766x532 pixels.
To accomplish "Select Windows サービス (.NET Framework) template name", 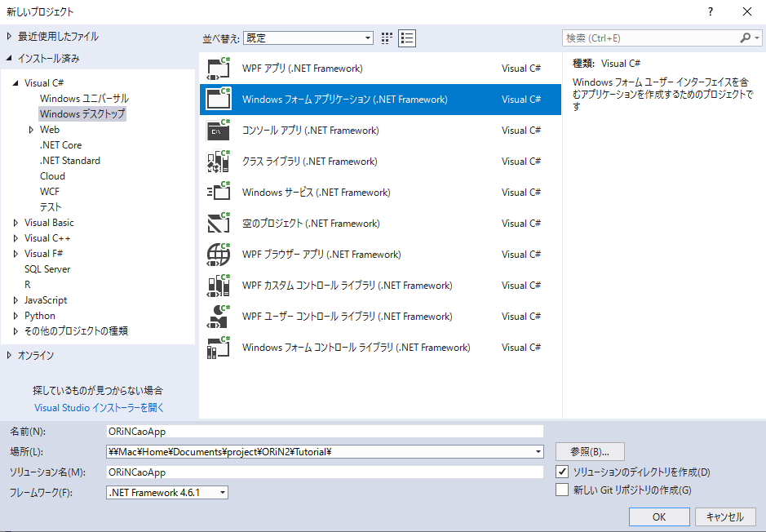I will 316,193.
